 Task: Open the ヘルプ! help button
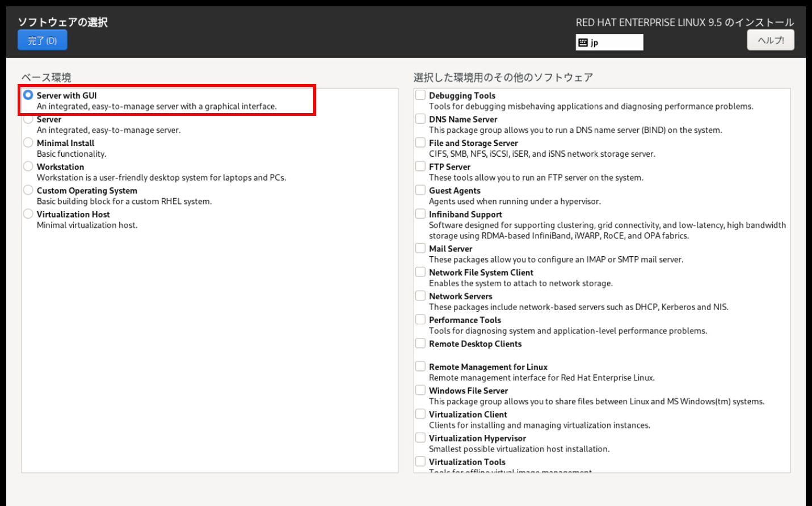coord(771,40)
